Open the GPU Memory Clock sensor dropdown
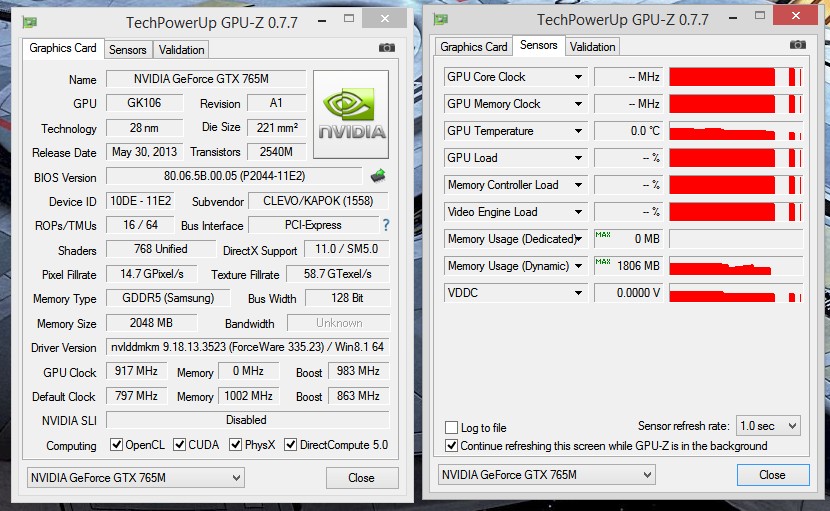The image size is (830, 511). [x=579, y=104]
